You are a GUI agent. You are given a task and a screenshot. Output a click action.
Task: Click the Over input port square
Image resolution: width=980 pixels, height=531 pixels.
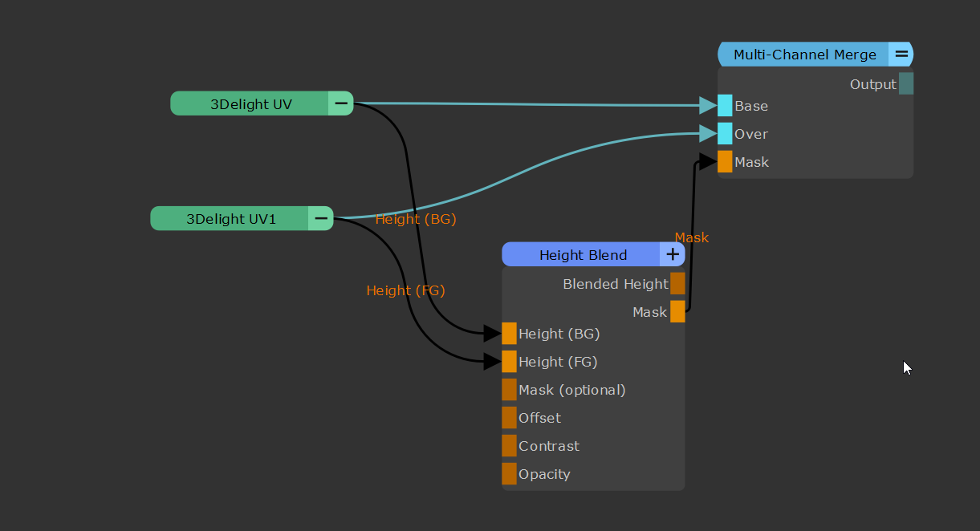pos(725,134)
